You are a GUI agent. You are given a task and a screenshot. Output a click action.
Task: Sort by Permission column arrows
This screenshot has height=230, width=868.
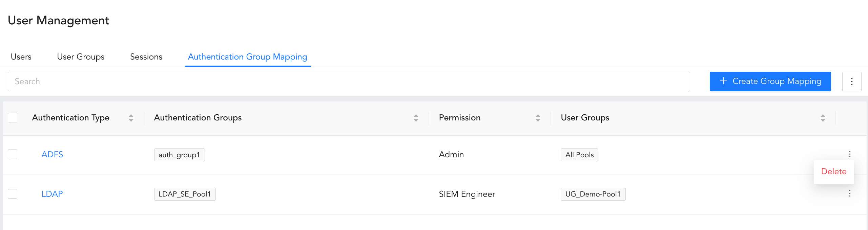(538, 118)
